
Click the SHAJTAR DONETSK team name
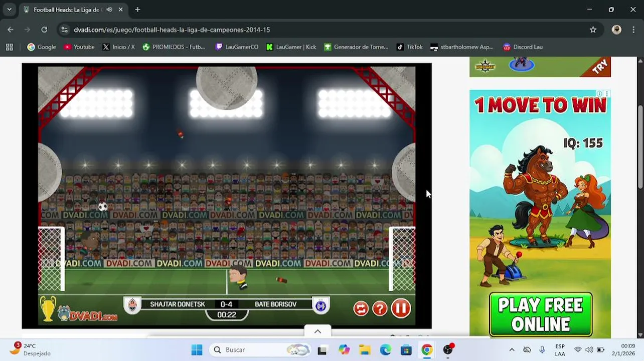(x=178, y=304)
